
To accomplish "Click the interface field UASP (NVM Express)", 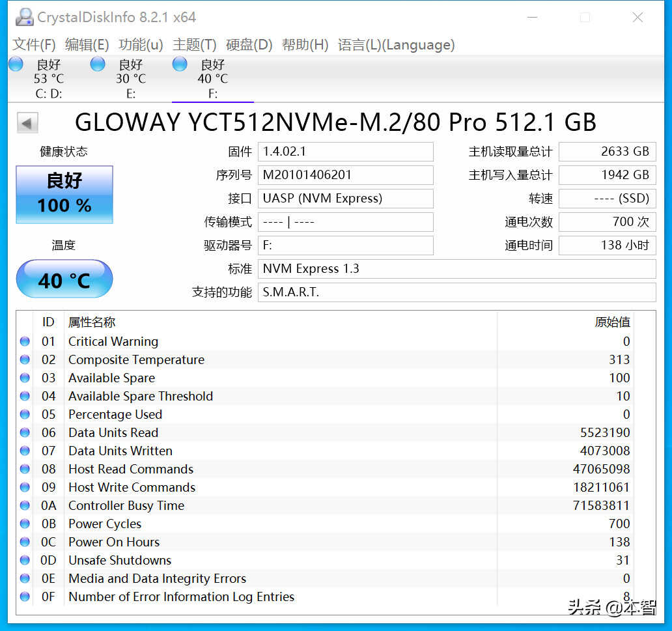I will coord(345,199).
